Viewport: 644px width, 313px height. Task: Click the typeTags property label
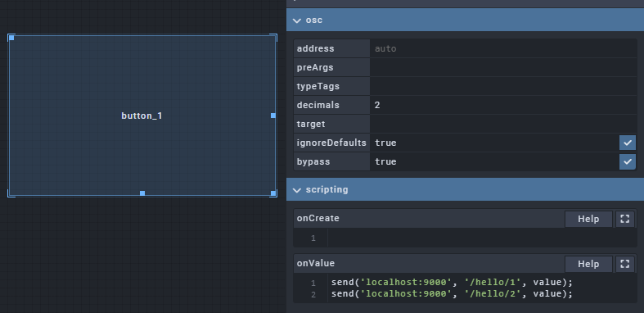point(317,86)
